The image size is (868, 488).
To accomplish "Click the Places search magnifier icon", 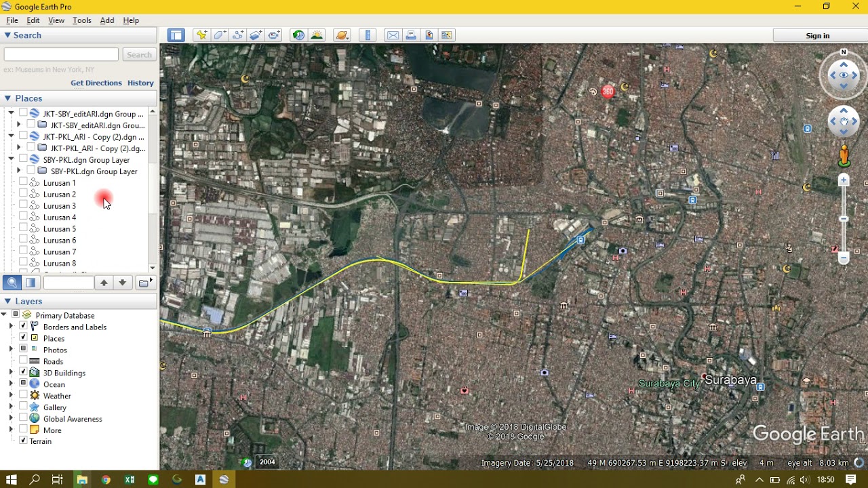I will point(12,283).
